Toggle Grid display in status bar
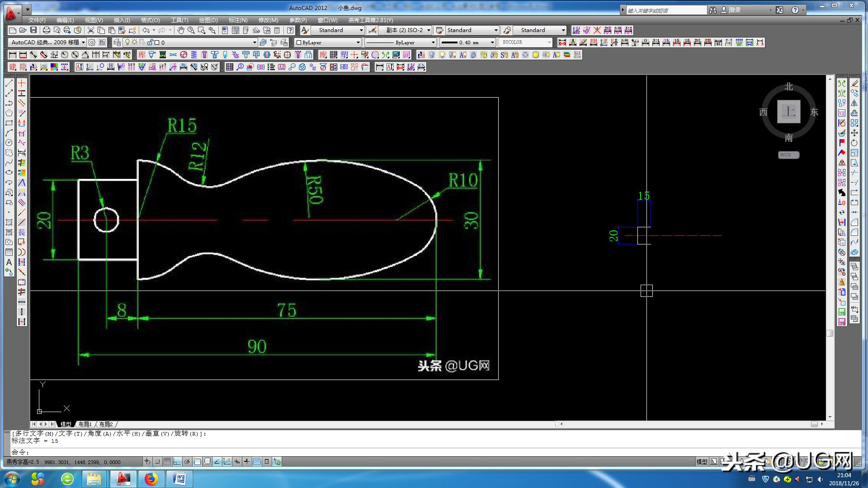This screenshot has width=868, height=488. [167, 461]
